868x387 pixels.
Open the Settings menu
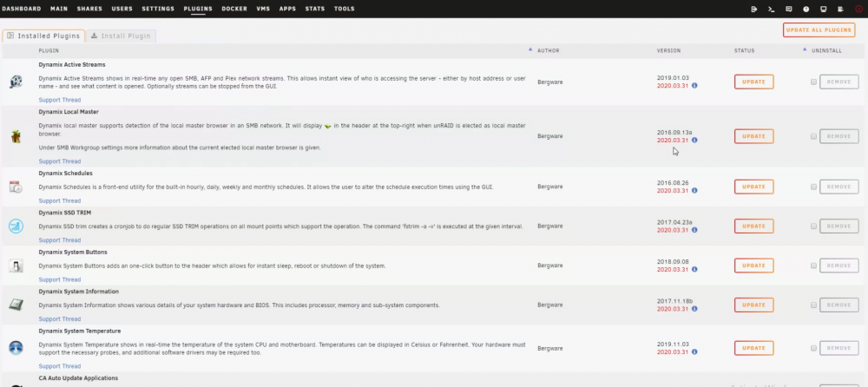(x=158, y=9)
